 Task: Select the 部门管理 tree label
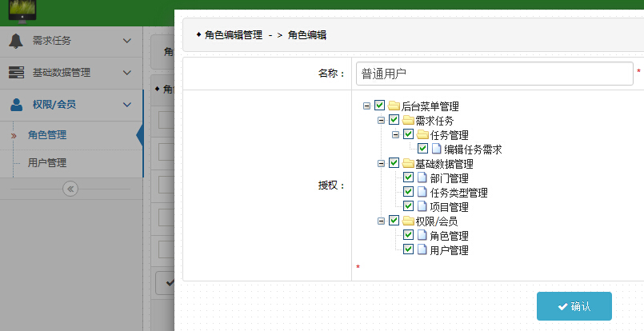pos(449,178)
